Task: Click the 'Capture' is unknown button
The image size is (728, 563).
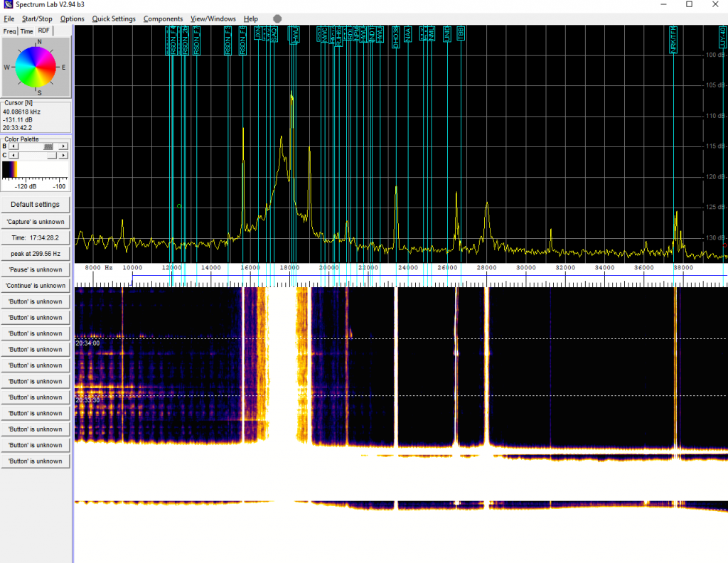Action: (36, 221)
